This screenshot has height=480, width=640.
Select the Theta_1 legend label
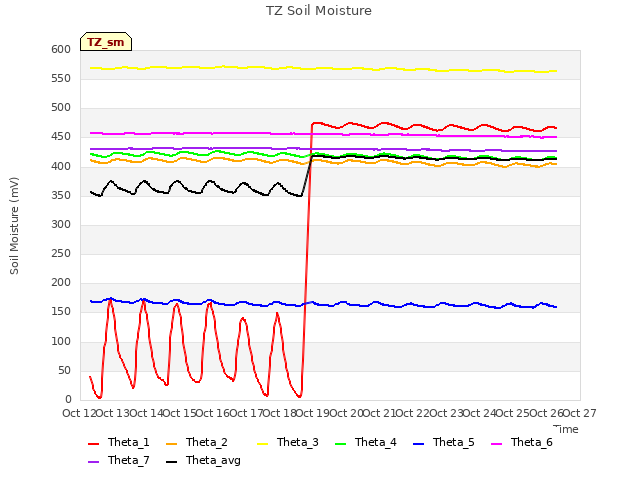pos(129,442)
